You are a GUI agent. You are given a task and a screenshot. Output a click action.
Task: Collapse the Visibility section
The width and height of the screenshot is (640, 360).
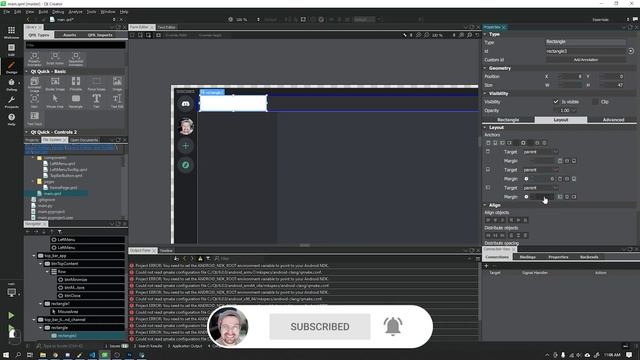(485, 93)
